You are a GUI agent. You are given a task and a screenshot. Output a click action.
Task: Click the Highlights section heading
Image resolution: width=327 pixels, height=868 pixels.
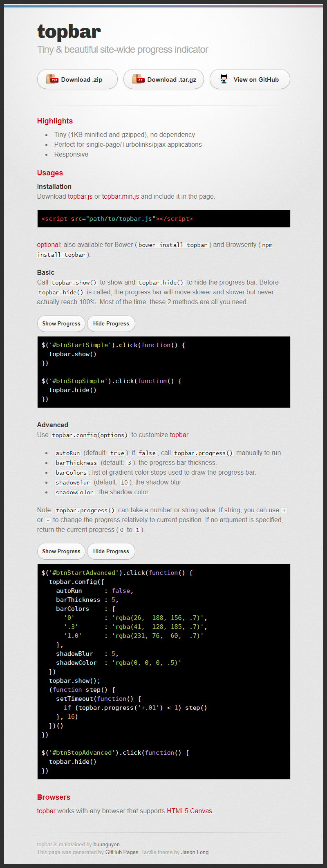tap(55, 121)
